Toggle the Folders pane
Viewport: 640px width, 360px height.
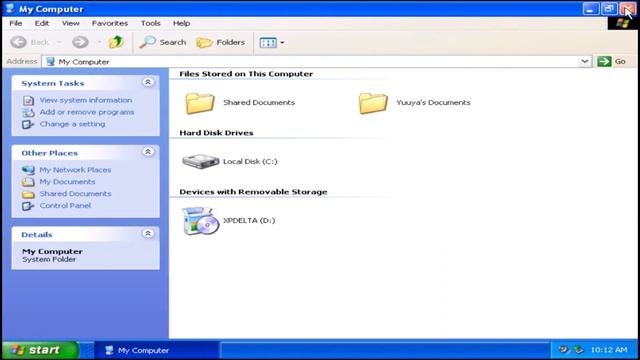(x=221, y=42)
